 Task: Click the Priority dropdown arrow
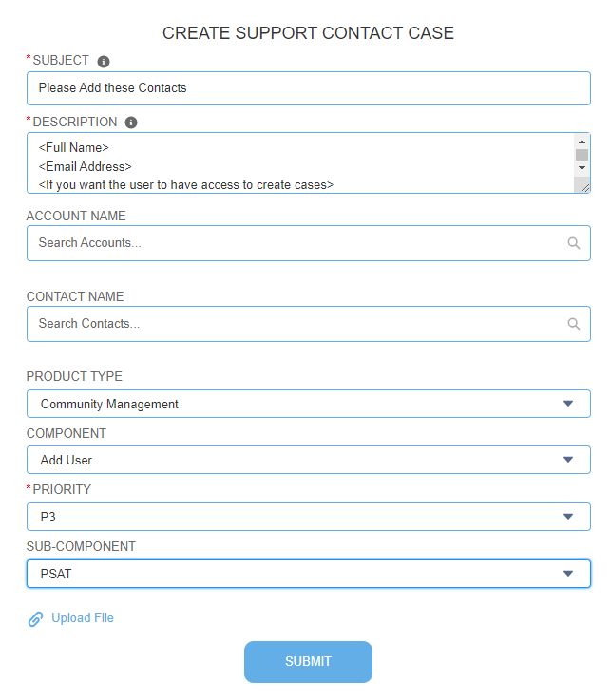point(568,517)
